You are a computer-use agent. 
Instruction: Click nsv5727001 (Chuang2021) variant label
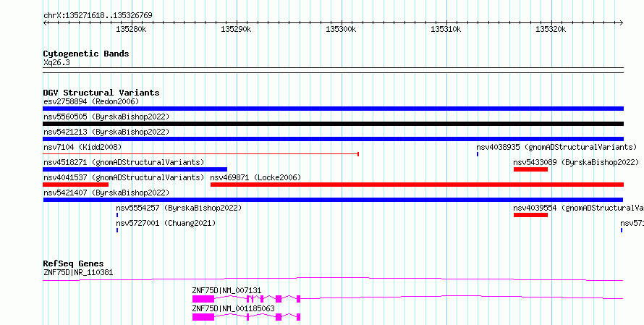166,223
